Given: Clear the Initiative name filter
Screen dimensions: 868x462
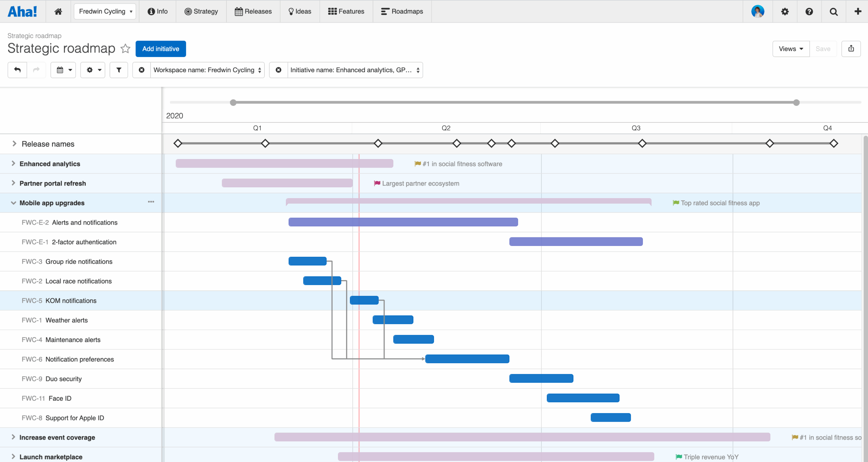Looking at the screenshot, I should pyautogui.click(x=278, y=70).
